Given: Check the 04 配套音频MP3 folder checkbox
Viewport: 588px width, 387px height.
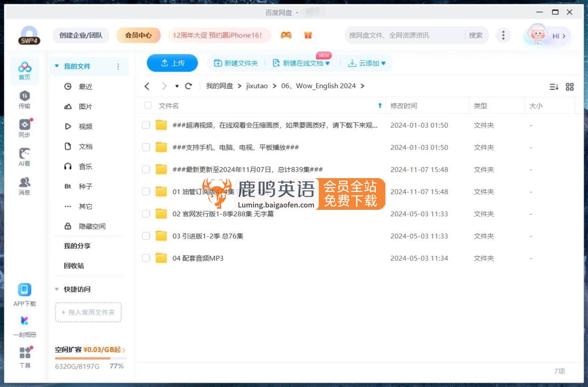Looking at the screenshot, I should pyautogui.click(x=146, y=258).
